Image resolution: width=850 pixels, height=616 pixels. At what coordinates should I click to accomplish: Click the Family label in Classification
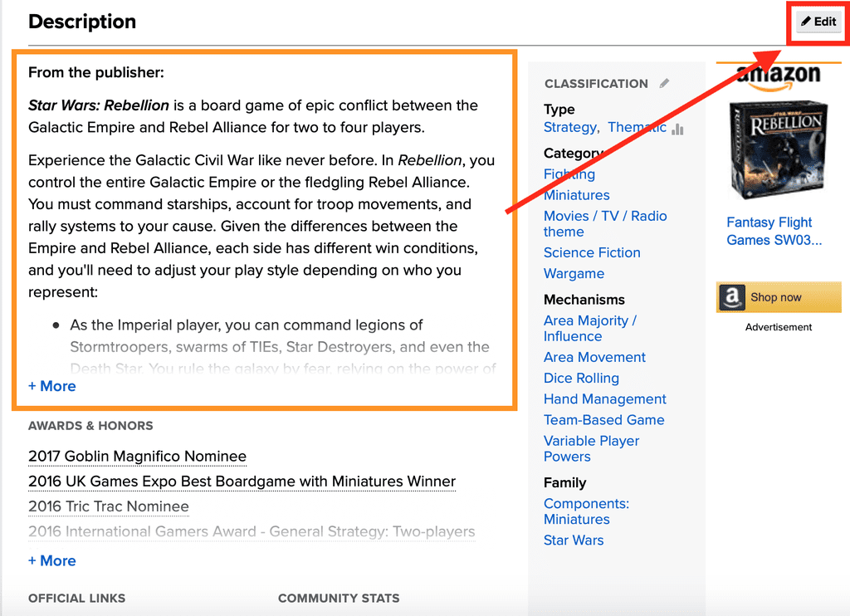coord(564,482)
